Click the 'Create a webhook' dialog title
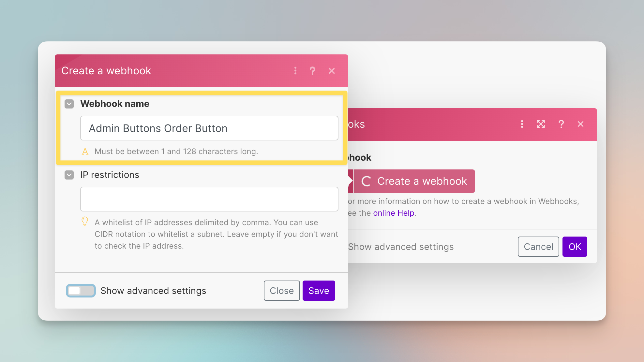 pos(106,71)
